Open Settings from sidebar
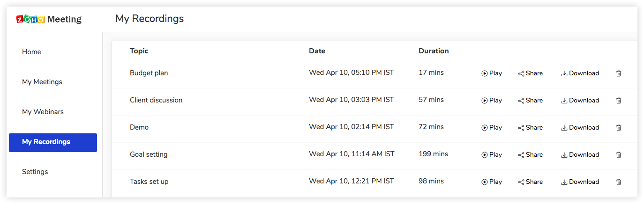This screenshot has height=204, width=644. pyautogui.click(x=35, y=172)
